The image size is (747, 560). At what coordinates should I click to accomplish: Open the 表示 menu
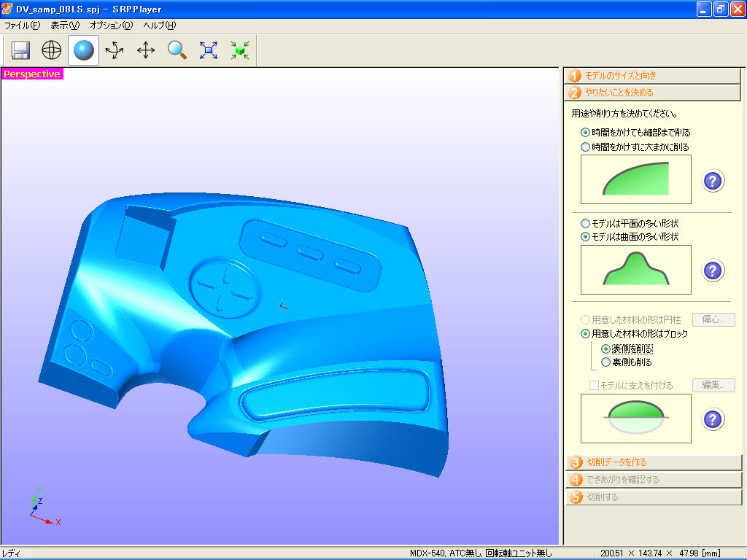[x=65, y=25]
